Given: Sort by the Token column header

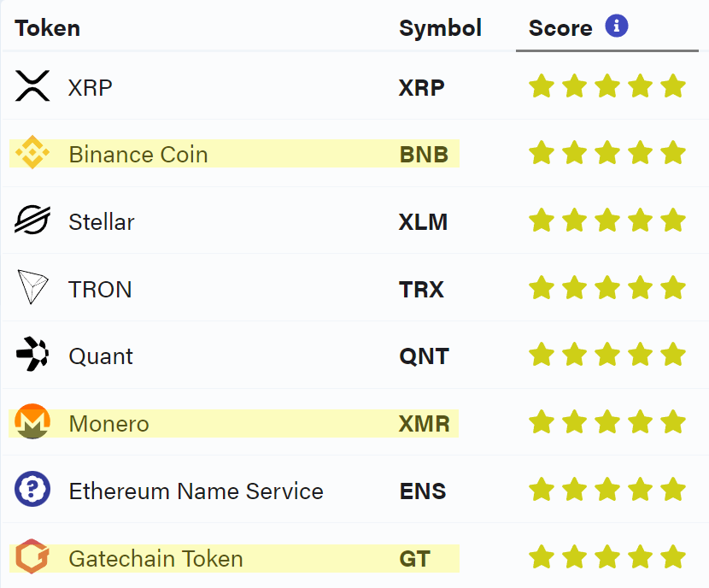Looking at the screenshot, I should tap(48, 28).
